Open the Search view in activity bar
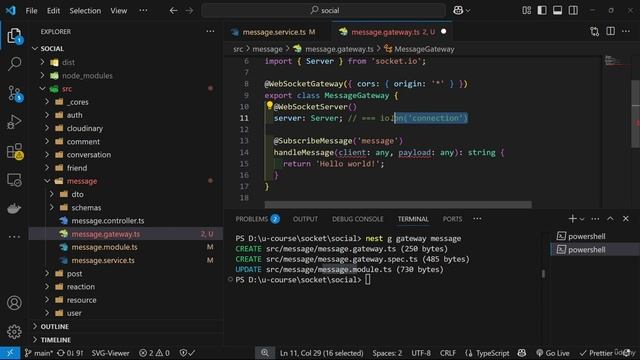The height and width of the screenshot is (360, 640). 14,64
